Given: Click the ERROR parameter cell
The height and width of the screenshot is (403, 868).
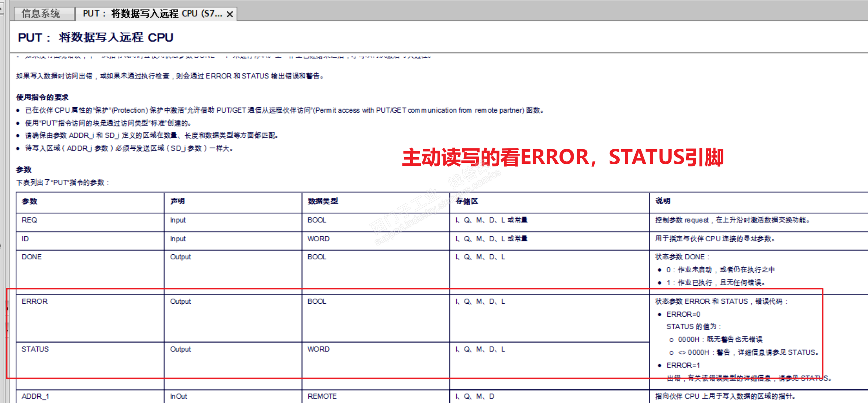Looking at the screenshot, I should [35, 302].
